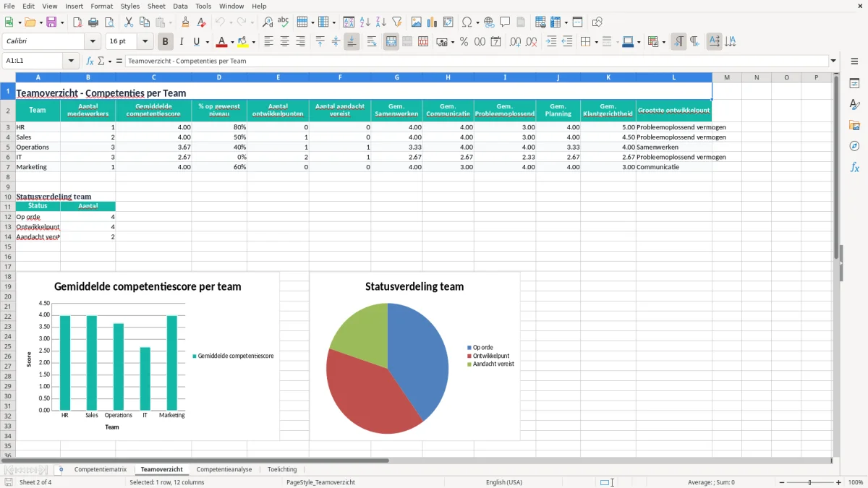Open sidebar Navigator compass icon
This screenshot has height=488, width=868.
coord(854,147)
